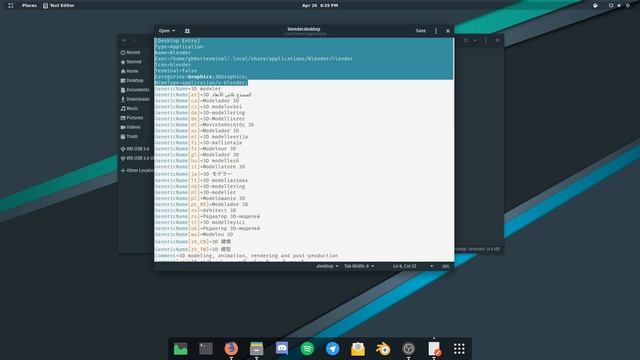Launch Firefox from the dock
This screenshot has width=640, height=360.
[x=231, y=349]
